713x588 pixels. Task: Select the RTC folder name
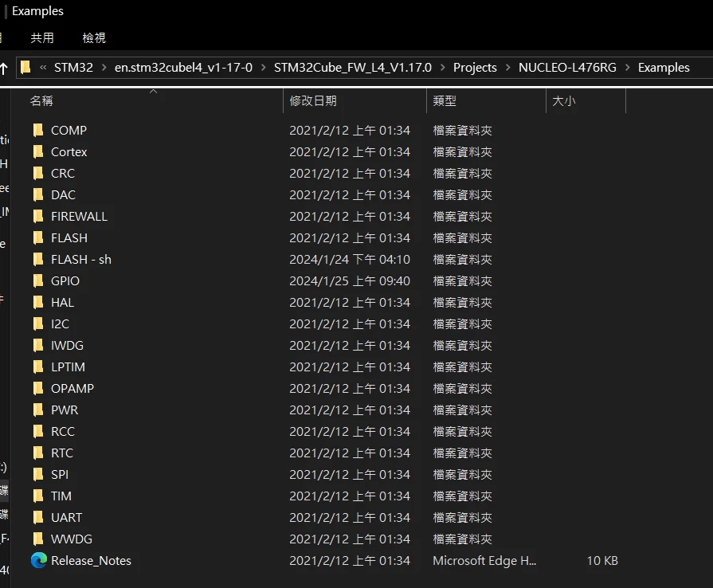[62, 453]
